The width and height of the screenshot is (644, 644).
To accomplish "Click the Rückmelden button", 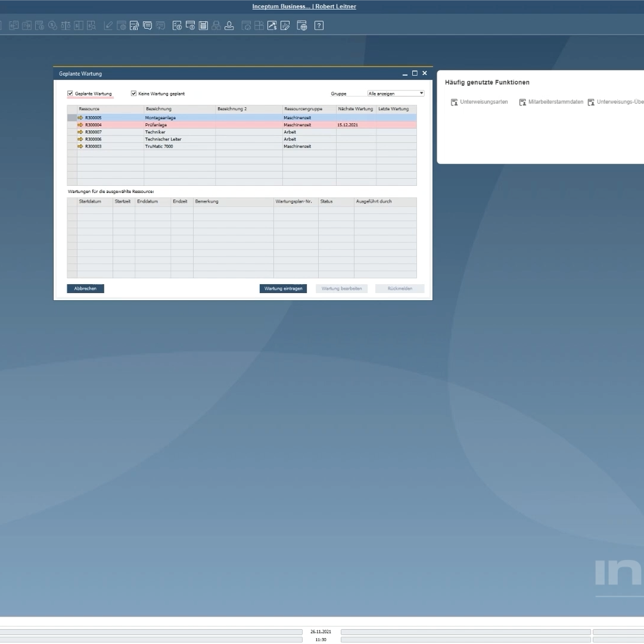I will click(x=400, y=289).
